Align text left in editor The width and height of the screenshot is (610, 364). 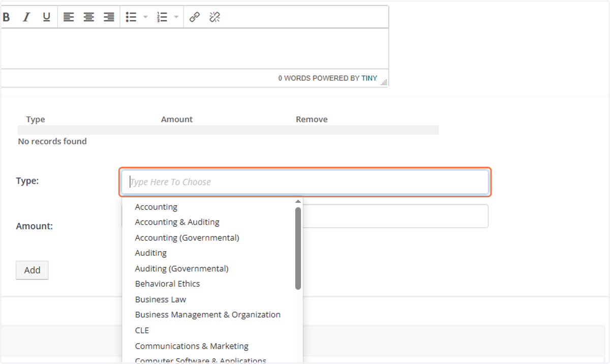69,17
